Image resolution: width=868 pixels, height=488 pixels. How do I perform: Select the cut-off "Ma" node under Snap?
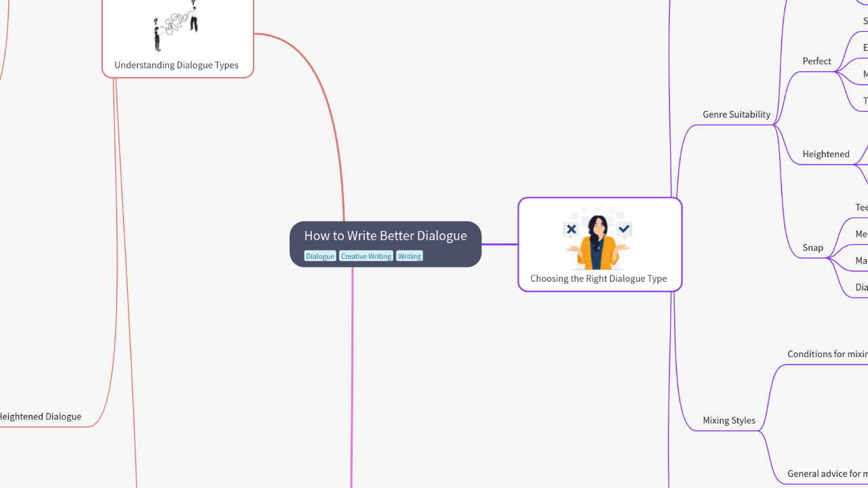(861, 260)
